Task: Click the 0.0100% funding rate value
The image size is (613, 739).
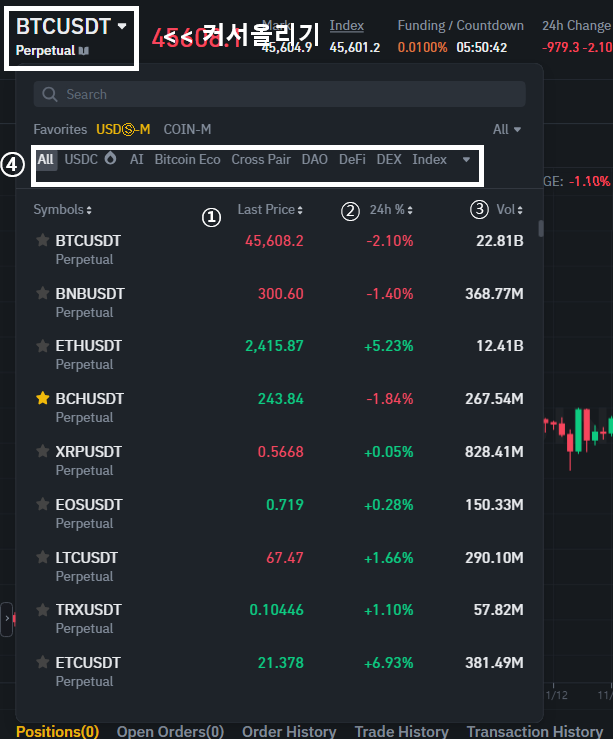Action: tap(422, 48)
